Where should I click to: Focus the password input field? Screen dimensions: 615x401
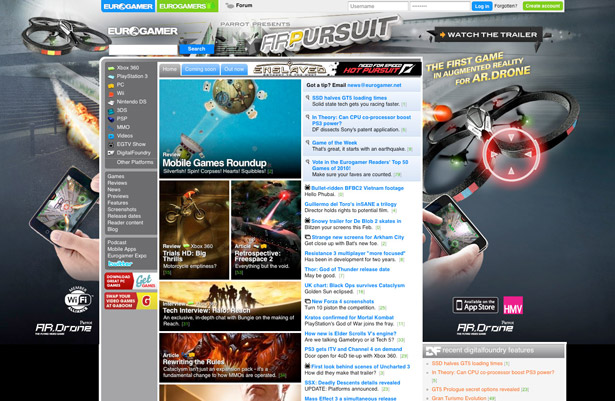(440, 6)
